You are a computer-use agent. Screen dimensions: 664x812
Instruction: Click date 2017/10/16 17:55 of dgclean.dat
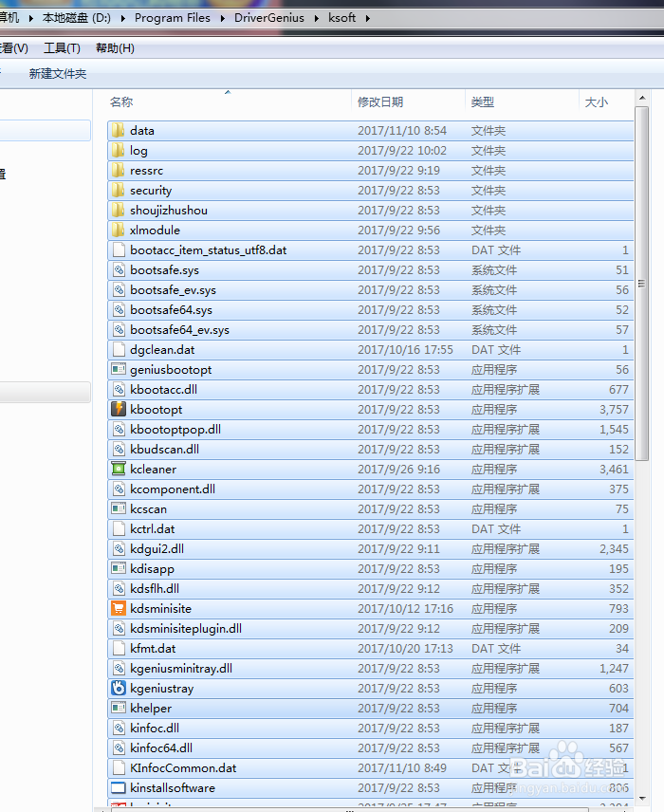pos(405,349)
